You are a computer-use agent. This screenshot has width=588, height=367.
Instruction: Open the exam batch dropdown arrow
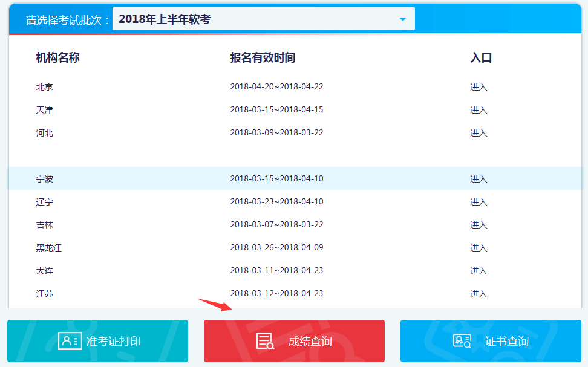tap(403, 19)
